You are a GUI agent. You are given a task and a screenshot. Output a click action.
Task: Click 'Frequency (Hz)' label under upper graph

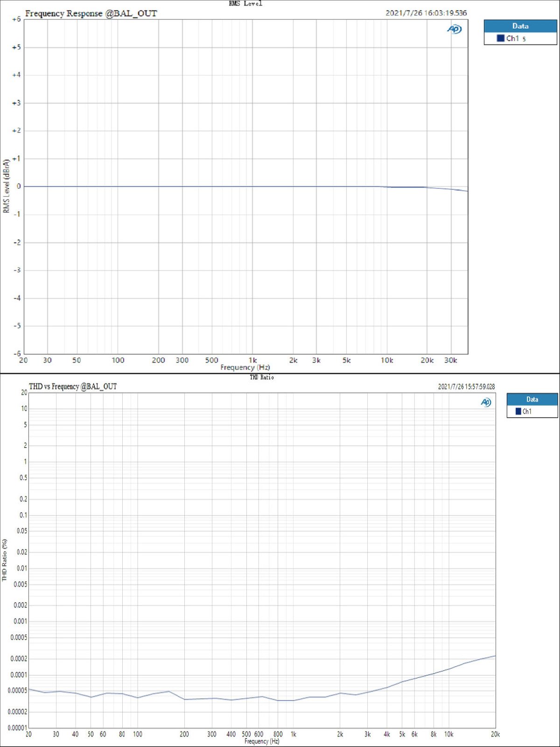[x=245, y=367]
